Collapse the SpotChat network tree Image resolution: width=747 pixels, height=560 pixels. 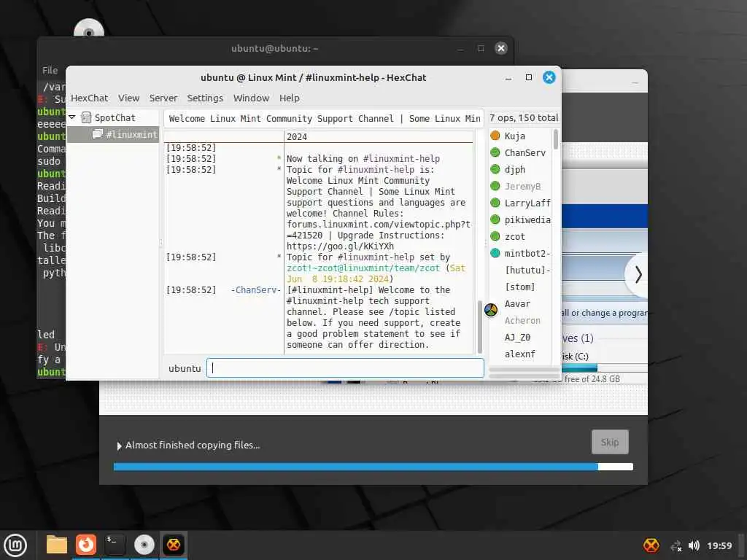(72, 117)
